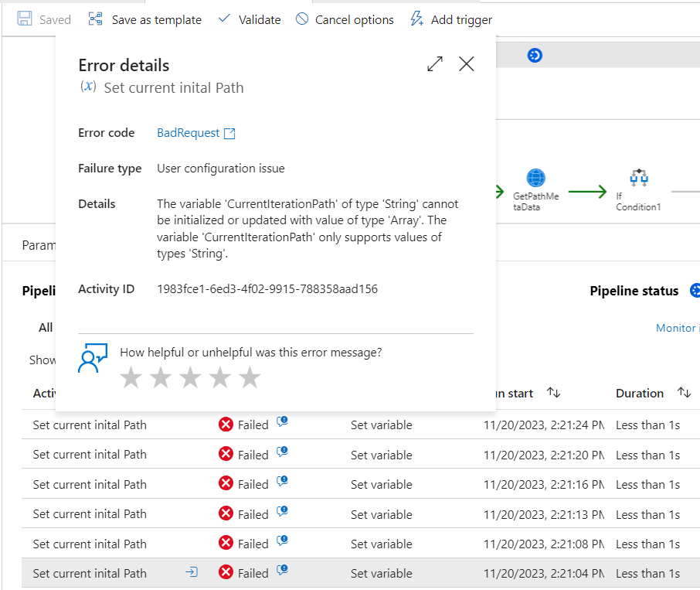Select the GetPathMetaData activity icon
The image size is (700, 590).
tap(535, 178)
